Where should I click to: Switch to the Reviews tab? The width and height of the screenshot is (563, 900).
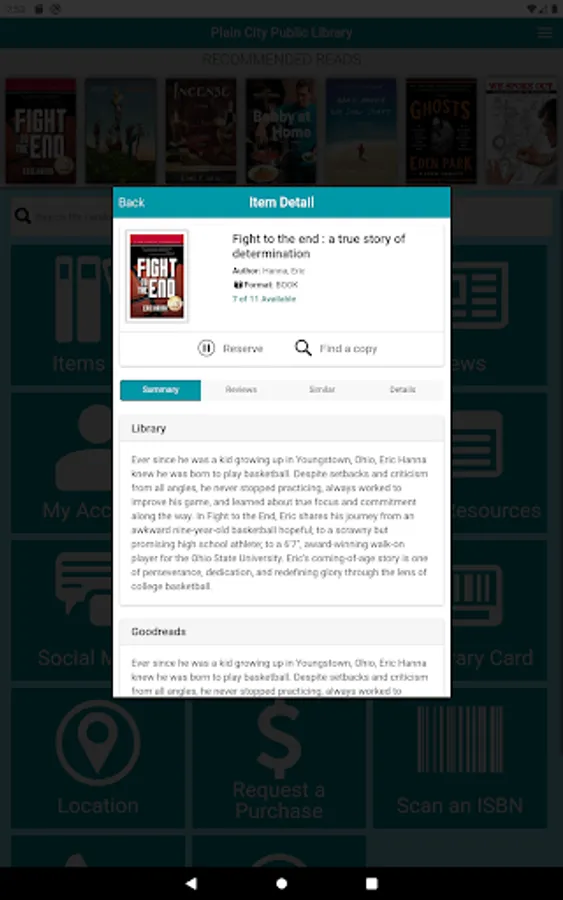tap(241, 390)
